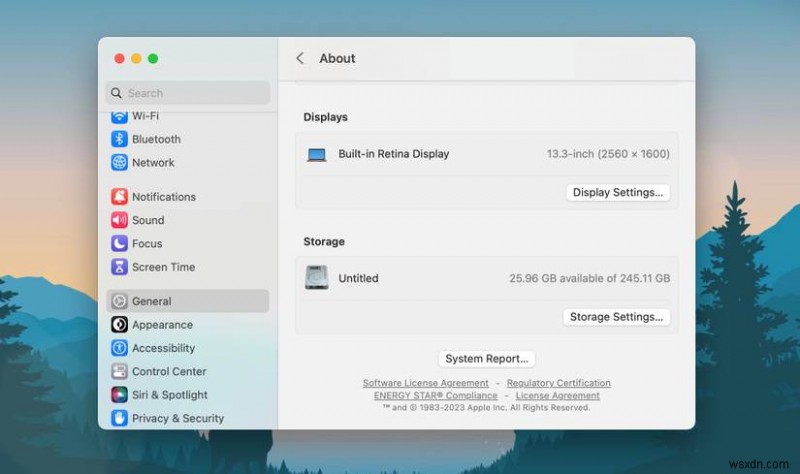Click the green zoom window button
This screenshot has width=800, height=474.
click(x=153, y=59)
